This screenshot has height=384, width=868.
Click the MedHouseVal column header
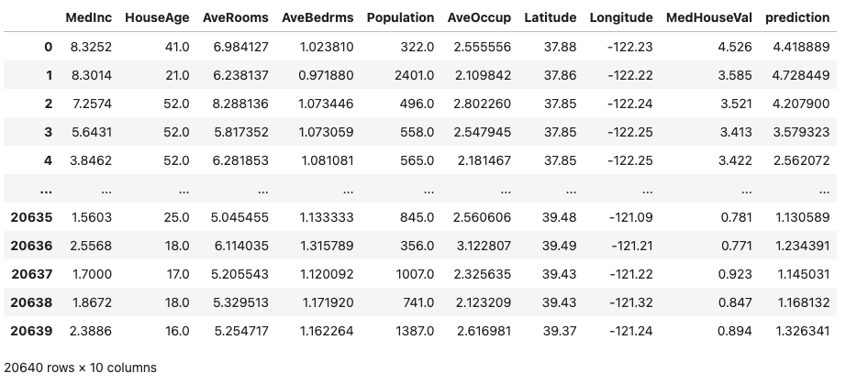coord(709,17)
